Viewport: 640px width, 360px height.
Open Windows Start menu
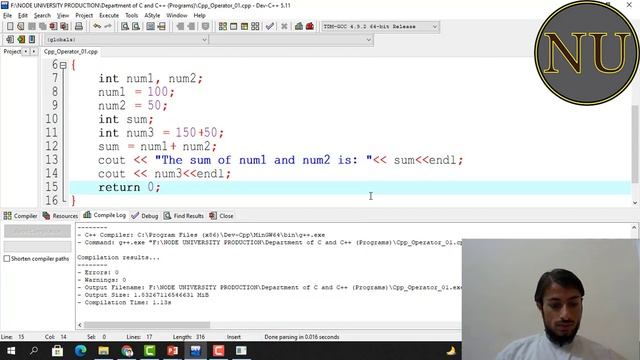click(x=11, y=351)
